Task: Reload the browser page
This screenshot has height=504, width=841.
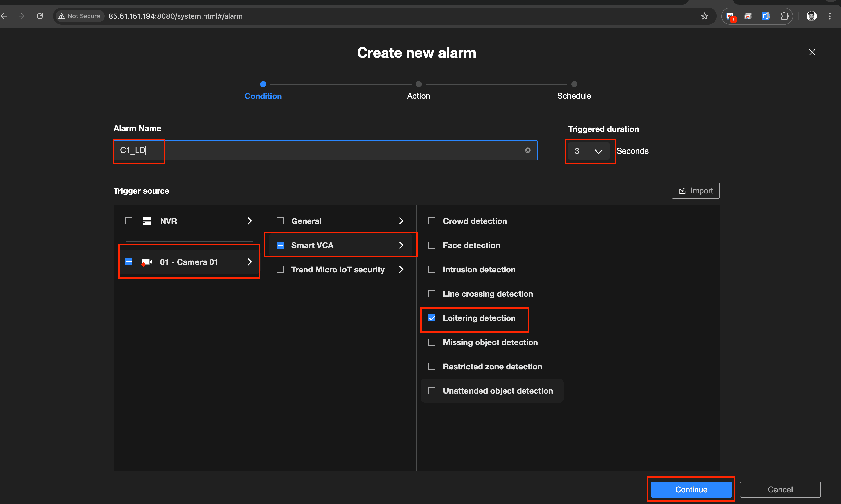Action: click(40, 16)
